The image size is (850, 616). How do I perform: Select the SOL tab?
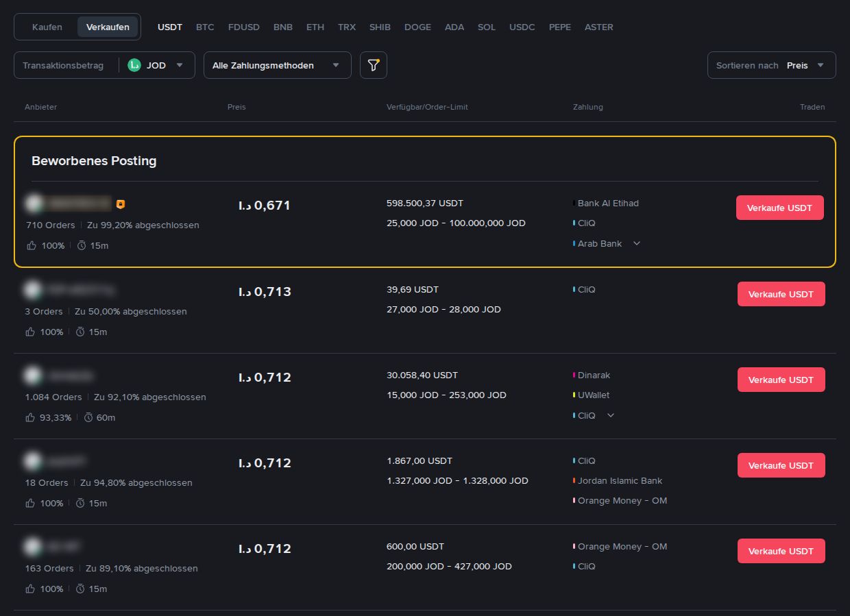tap(487, 27)
